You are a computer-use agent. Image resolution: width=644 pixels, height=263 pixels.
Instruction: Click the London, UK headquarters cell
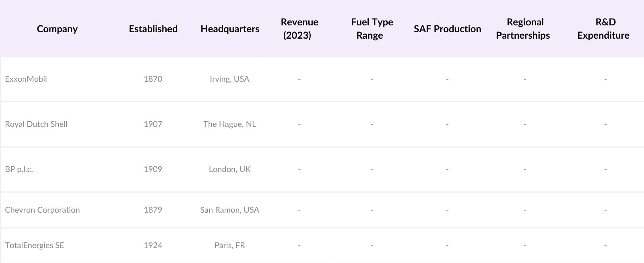click(x=229, y=169)
